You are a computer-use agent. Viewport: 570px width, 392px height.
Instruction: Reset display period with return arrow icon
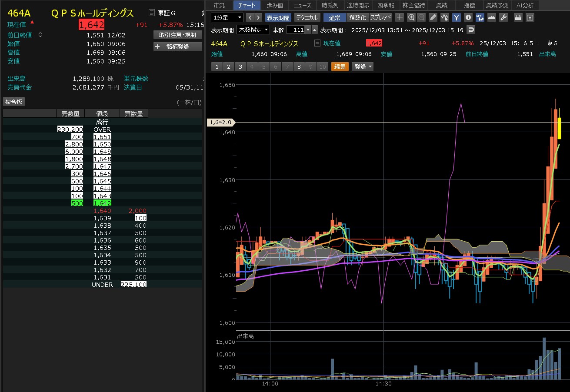click(x=470, y=30)
